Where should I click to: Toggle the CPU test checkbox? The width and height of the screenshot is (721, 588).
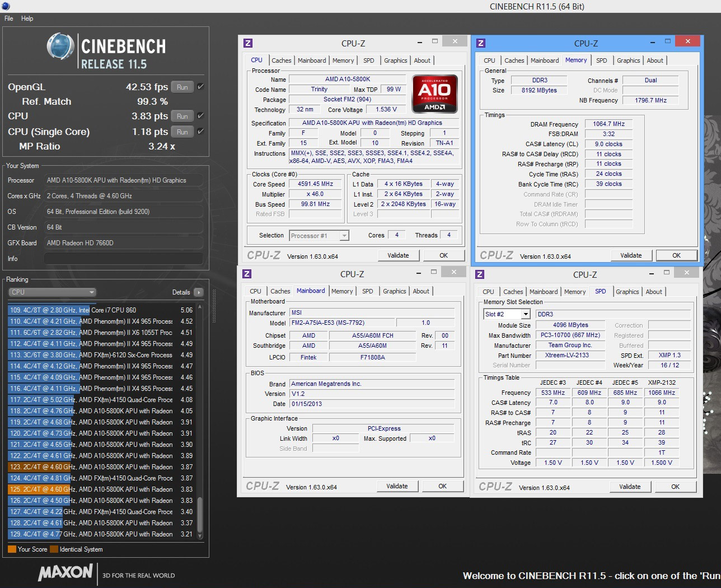pyautogui.click(x=200, y=116)
